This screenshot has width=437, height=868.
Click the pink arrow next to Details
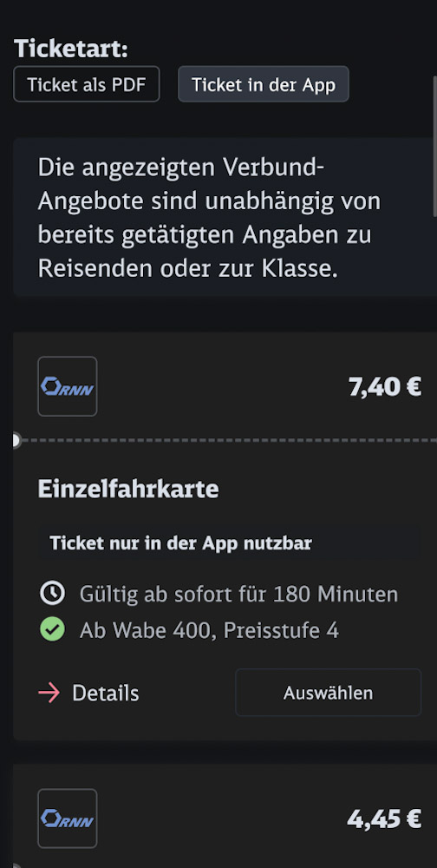[49, 693]
